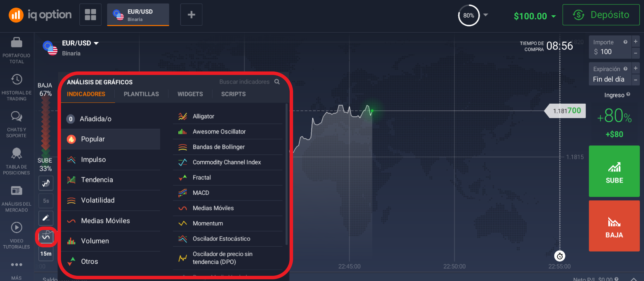
Task: Add the Oscilador Estocástico indicator
Action: [x=228, y=238]
